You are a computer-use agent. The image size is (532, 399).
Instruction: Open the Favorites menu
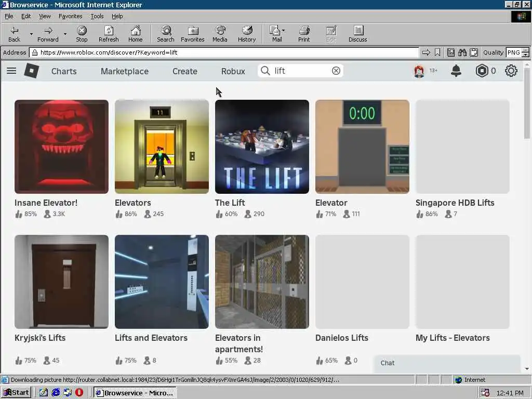(x=70, y=16)
